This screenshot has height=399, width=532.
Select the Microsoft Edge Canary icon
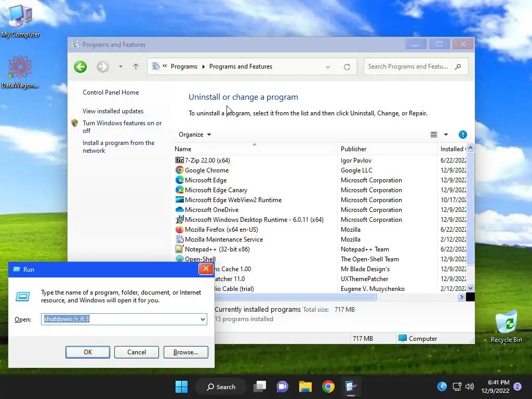(179, 190)
